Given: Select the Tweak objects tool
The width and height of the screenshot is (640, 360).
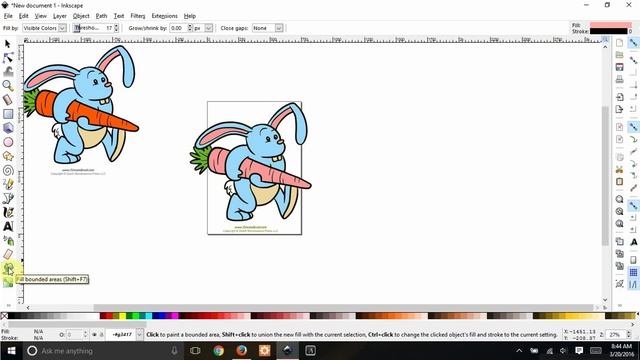Looking at the screenshot, I should [x=8, y=71].
